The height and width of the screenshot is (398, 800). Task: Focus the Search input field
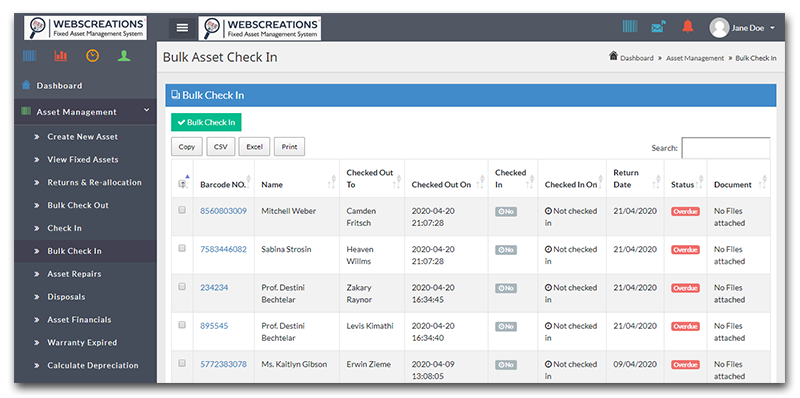pyautogui.click(x=726, y=148)
